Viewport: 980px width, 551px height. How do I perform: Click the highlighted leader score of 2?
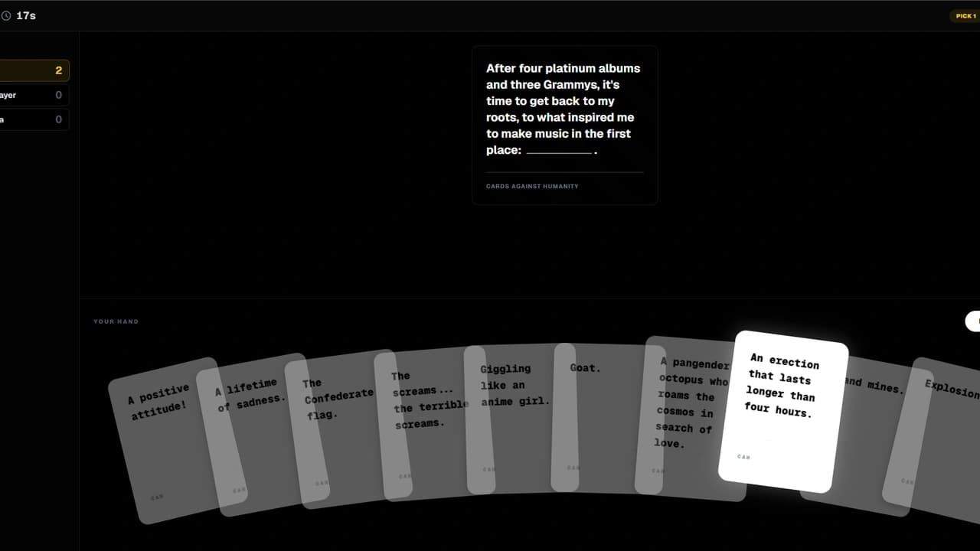(x=58, y=70)
